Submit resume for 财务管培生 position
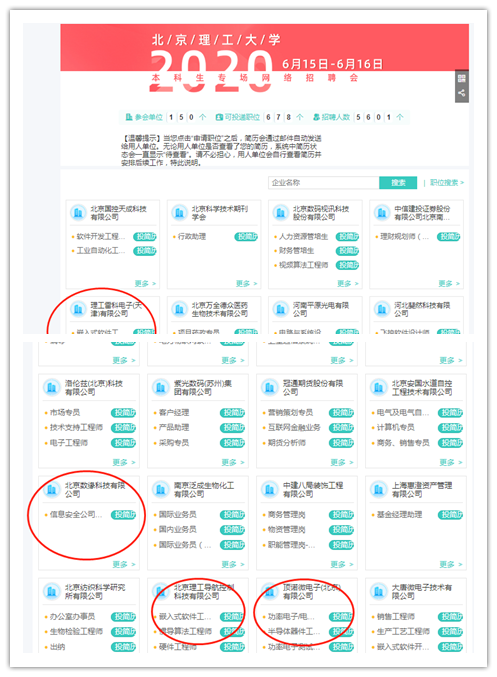 pos(347,251)
